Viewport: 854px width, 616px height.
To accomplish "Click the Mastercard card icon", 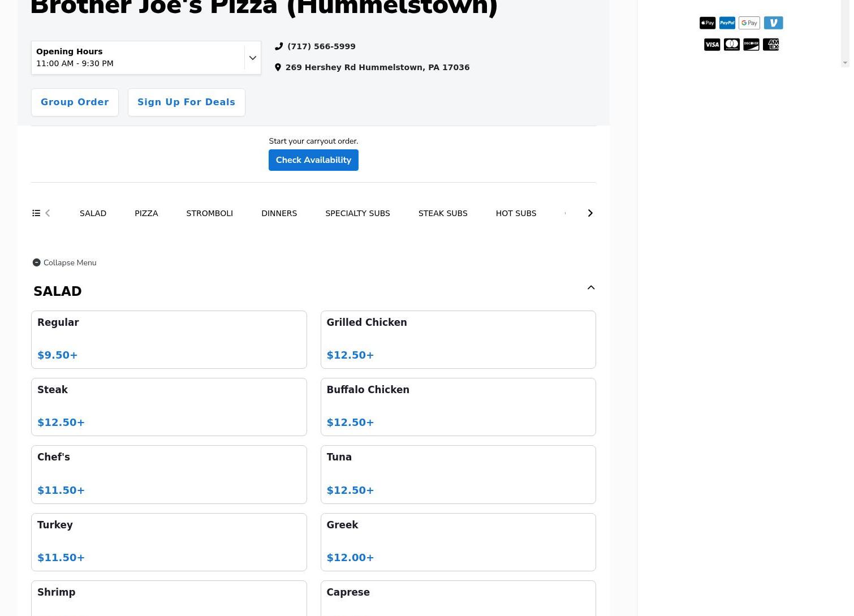I will pos(732,45).
